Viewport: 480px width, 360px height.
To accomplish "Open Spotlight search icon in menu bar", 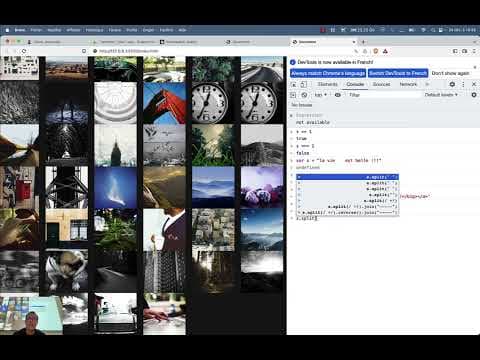I will [432, 30].
